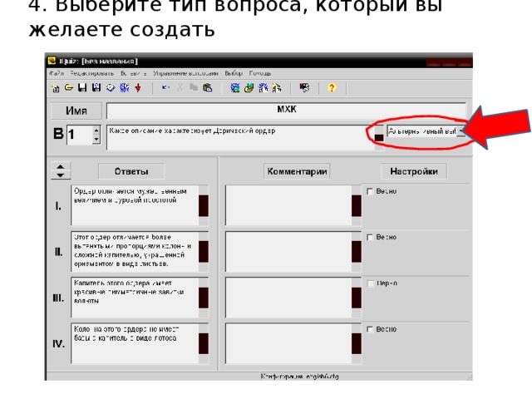Click the yellow and teal stacked toolbar icon

[x=249, y=88]
